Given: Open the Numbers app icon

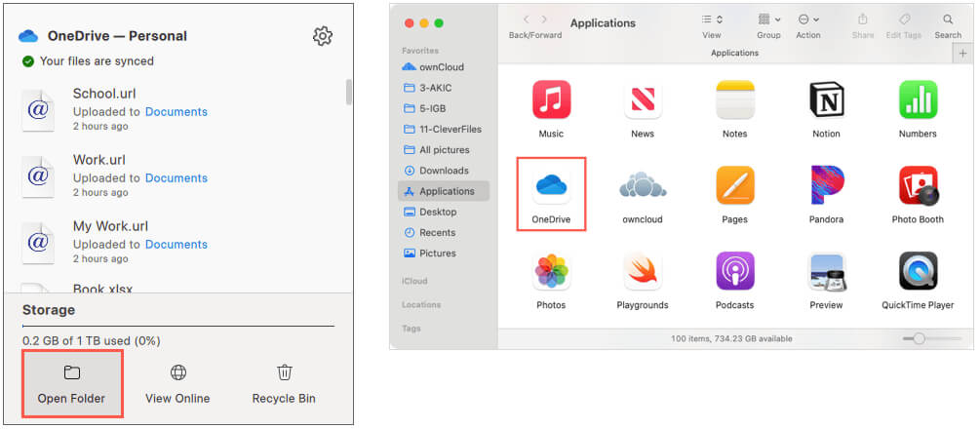Looking at the screenshot, I should tap(918, 99).
